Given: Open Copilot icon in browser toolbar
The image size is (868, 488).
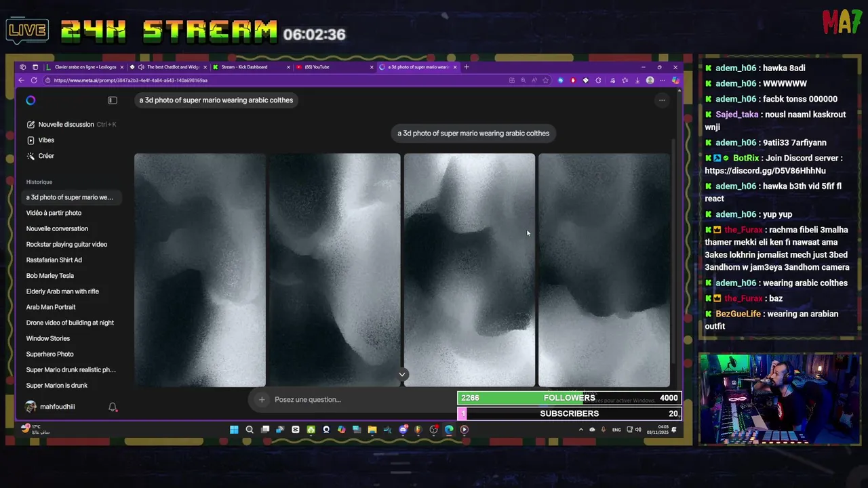Looking at the screenshot, I should point(675,80).
